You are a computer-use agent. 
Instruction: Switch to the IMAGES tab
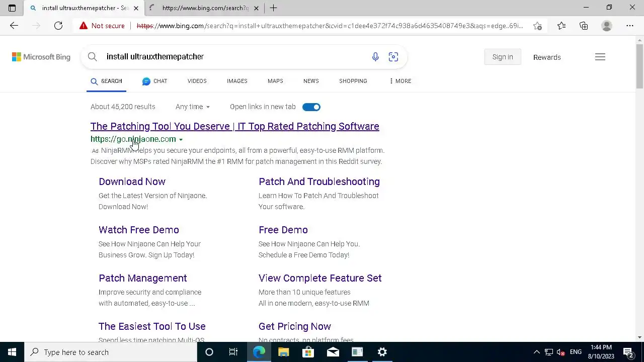tap(237, 81)
